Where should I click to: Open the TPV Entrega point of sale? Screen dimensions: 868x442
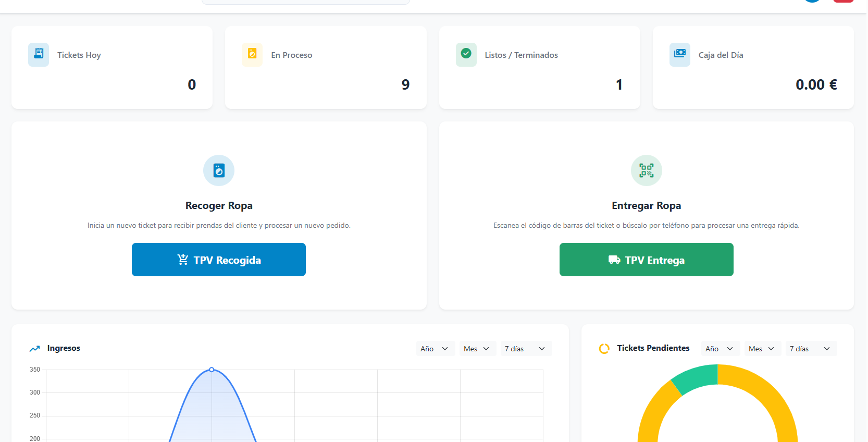(x=647, y=260)
